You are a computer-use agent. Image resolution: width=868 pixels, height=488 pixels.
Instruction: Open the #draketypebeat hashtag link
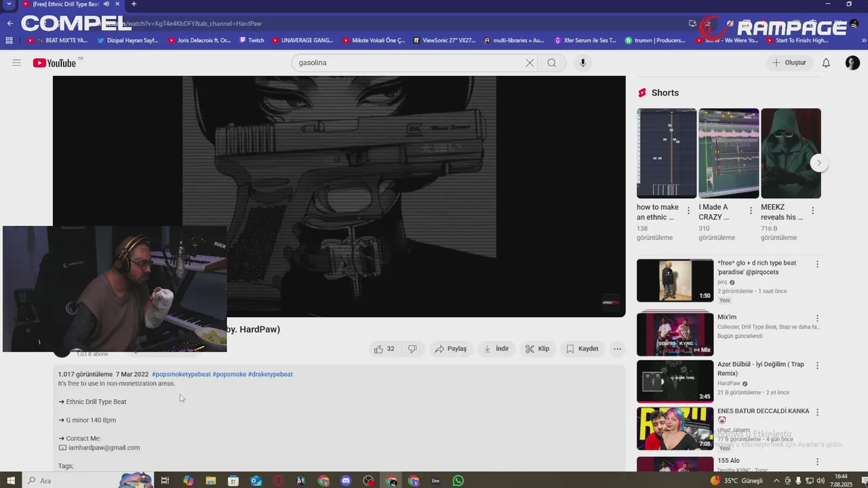[x=271, y=374]
